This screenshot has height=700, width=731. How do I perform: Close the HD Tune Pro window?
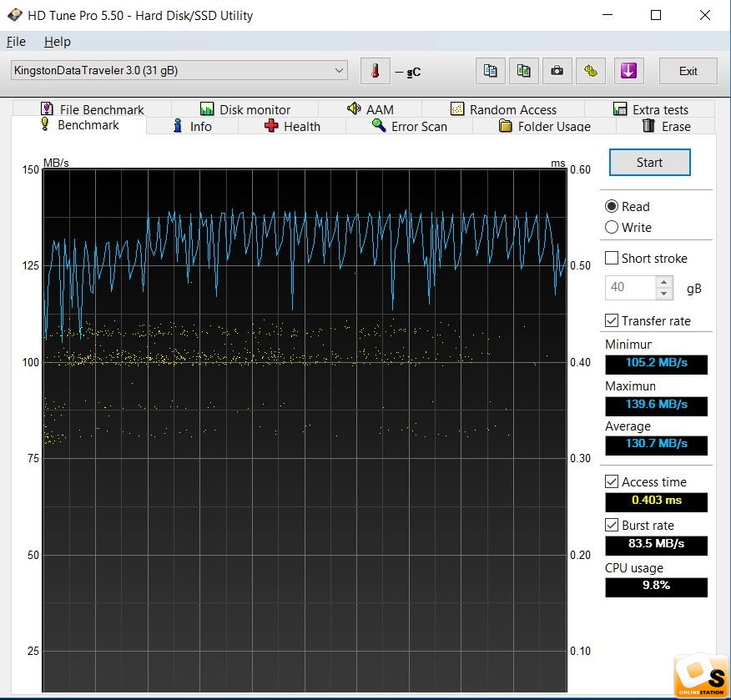click(x=705, y=15)
